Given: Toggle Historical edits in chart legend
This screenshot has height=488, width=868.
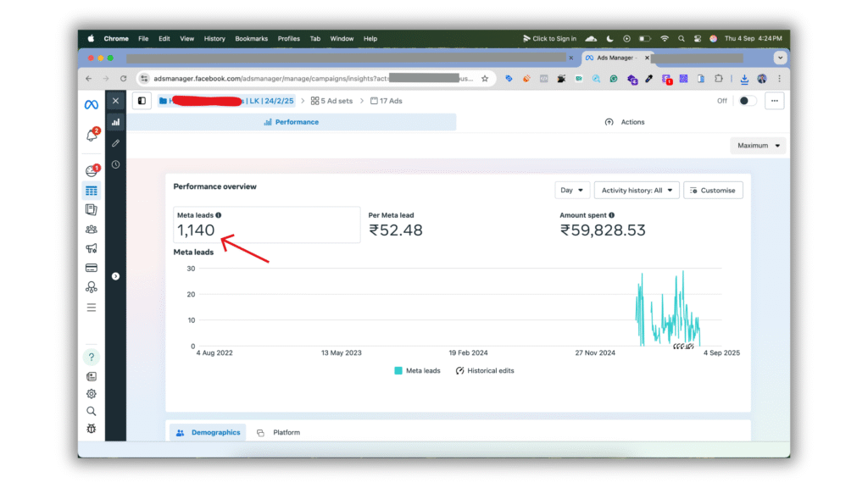Looking at the screenshot, I should coord(485,371).
